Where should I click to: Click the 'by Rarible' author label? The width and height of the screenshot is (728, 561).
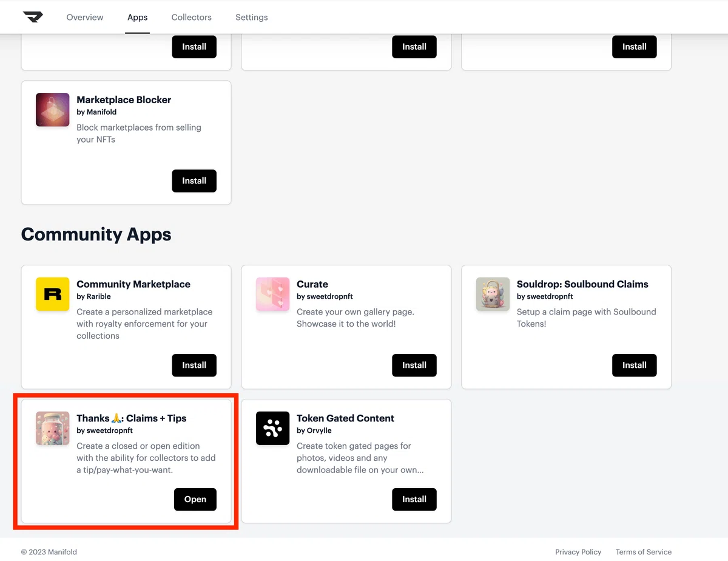click(x=95, y=296)
